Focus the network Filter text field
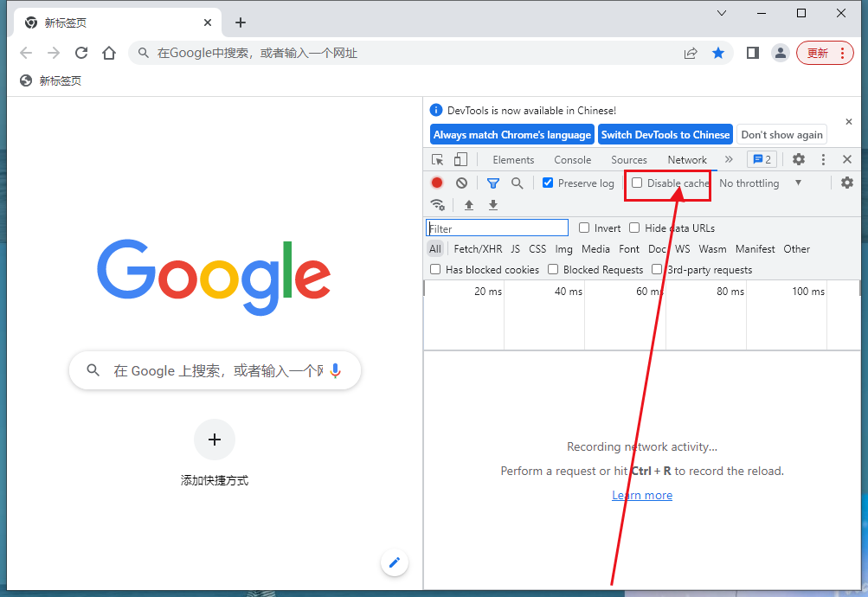This screenshot has height=597, width=868. [x=497, y=228]
